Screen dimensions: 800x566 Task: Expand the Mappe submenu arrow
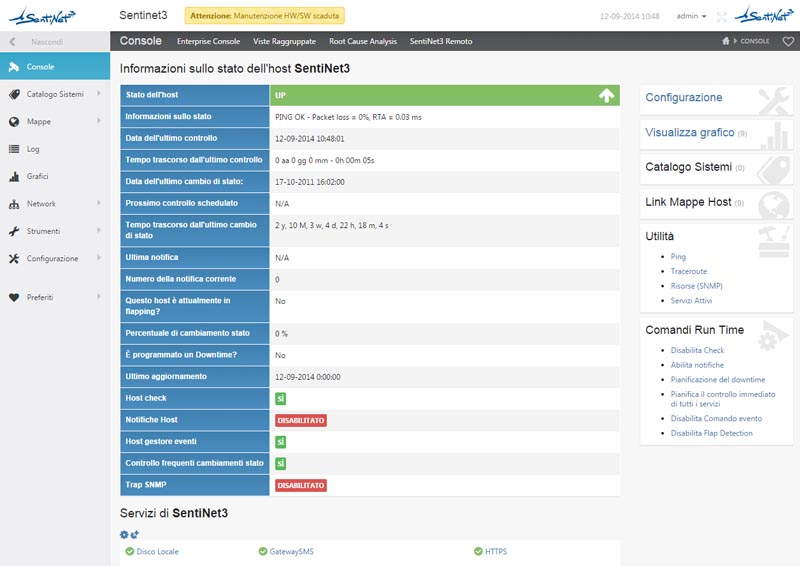98,121
